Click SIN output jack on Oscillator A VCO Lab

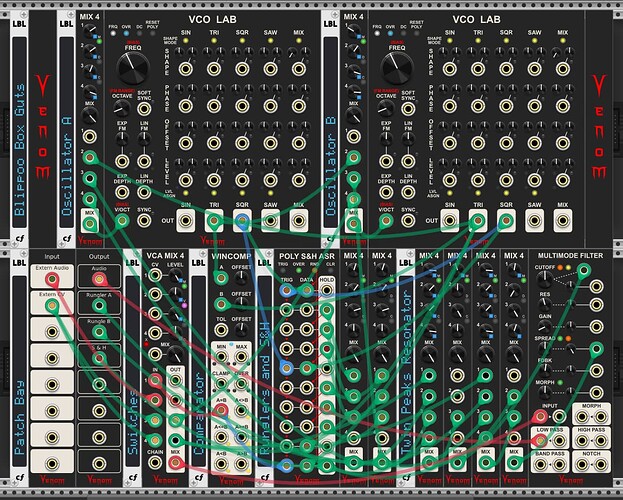coord(186,220)
